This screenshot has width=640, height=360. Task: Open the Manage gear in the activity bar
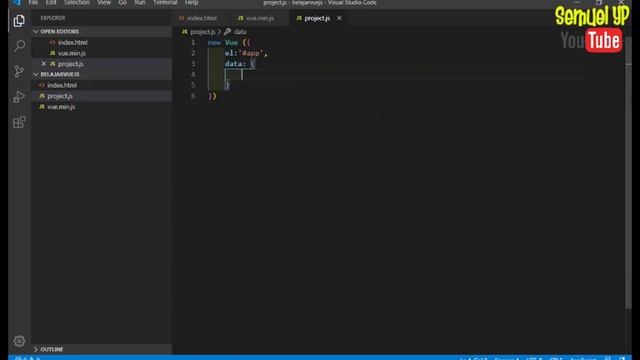[19, 341]
